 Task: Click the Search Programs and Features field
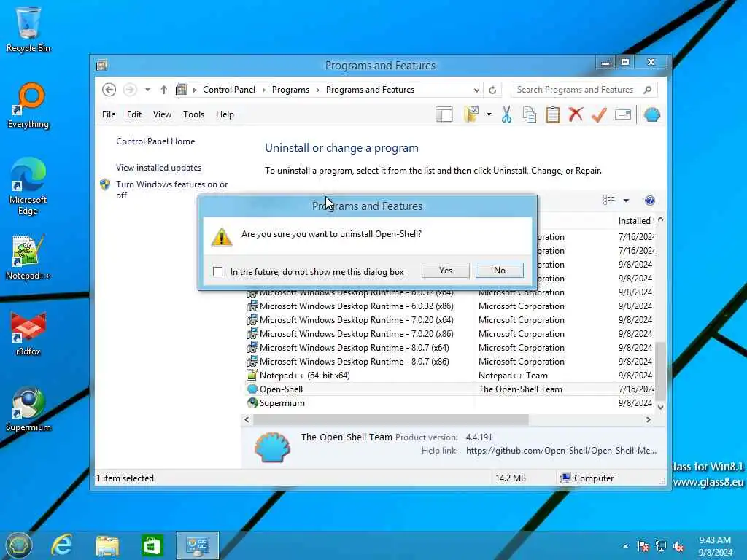[x=584, y=90]
